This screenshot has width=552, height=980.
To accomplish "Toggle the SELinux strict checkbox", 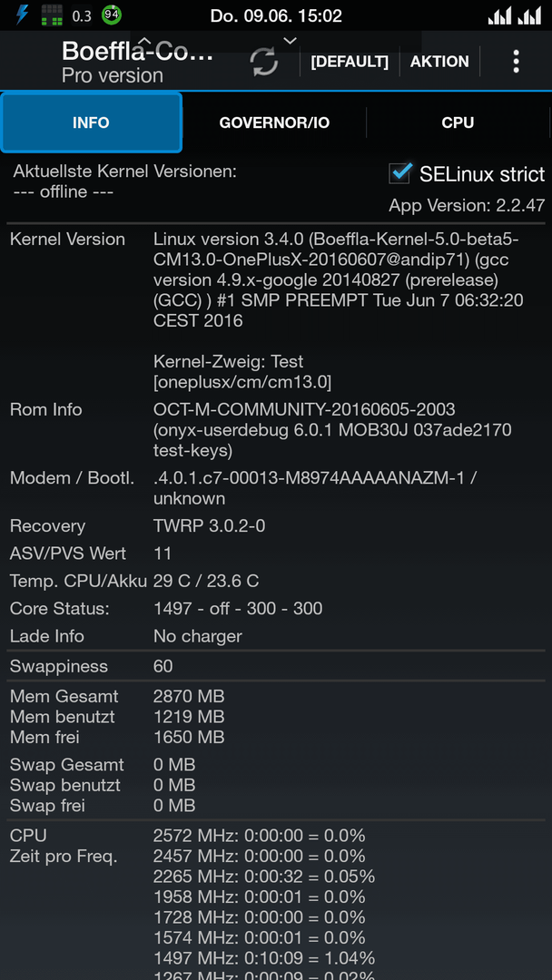I will [399, 173].
